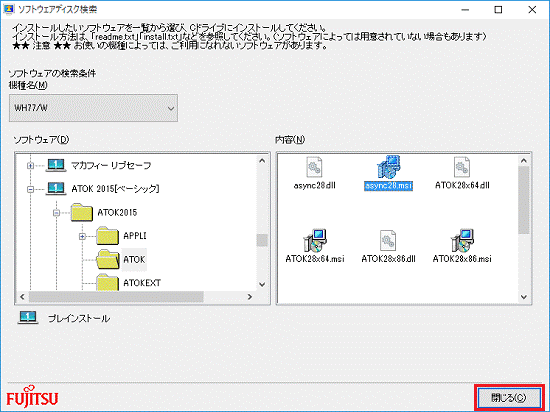Viewport: 550px width, 412px height.
Task: Expand the マカフィー リブセーフ tree node
Action: [x=31, y=166]
